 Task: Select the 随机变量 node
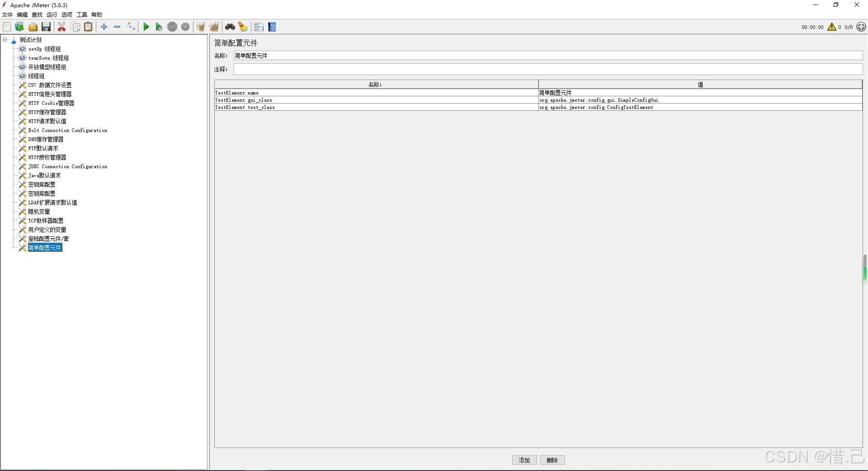(39, 212)
